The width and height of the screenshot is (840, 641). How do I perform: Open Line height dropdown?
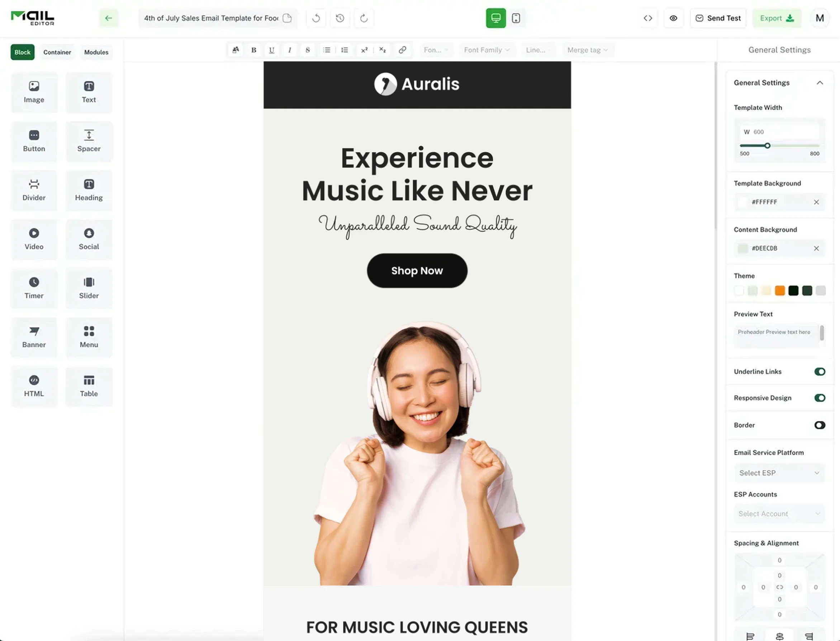tap(538, 50)
